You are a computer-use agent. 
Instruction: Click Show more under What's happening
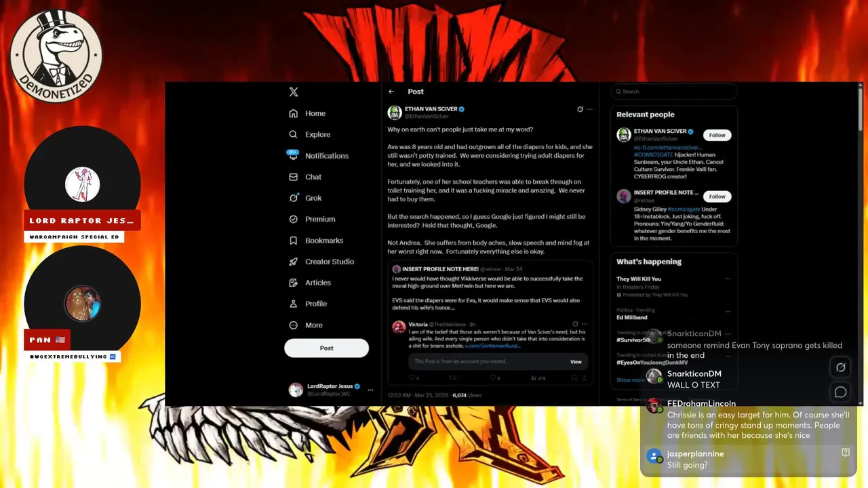tap(631, 380)
